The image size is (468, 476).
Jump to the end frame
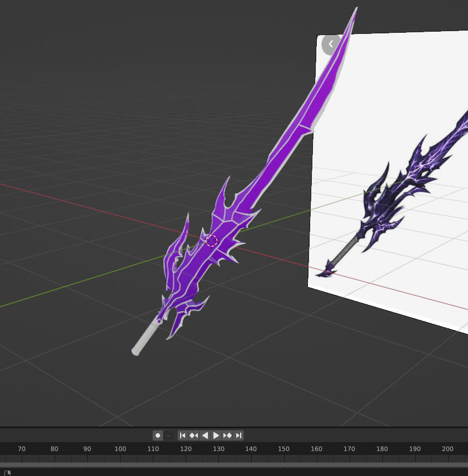point(238,435)
